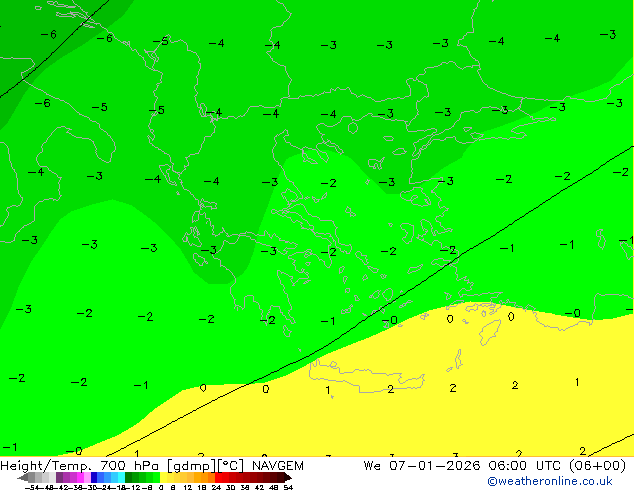Click the '[gdmp]' unit label
The image size is (634, 490).
coord(192,466)
